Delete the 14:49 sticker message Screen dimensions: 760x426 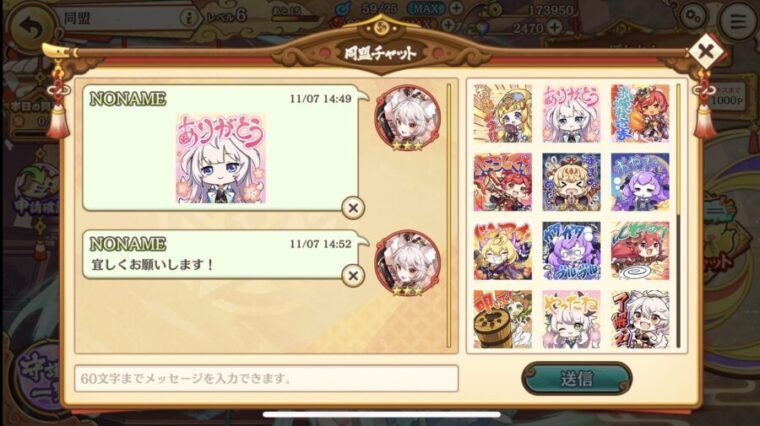tap(353, 208)
